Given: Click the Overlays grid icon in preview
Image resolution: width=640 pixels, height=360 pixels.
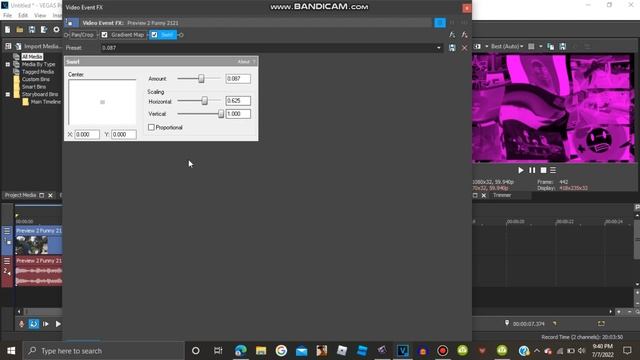Looking at the screenshot, I should [x=531, y=47].
